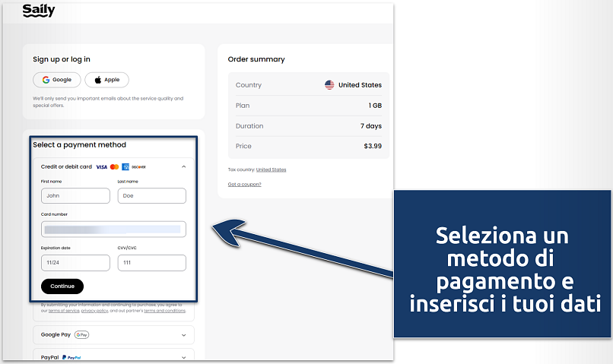Click the American Express icon

pos(125,166)
